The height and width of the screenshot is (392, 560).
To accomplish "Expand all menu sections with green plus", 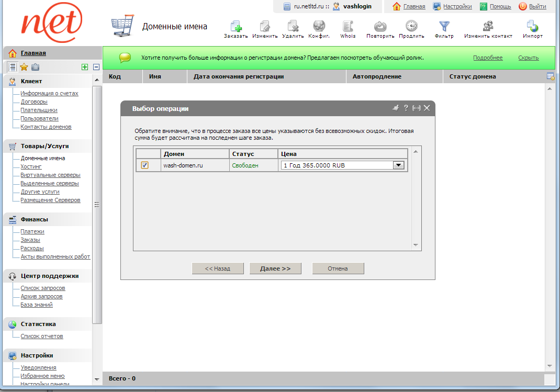I will click(x=84, y=67).
